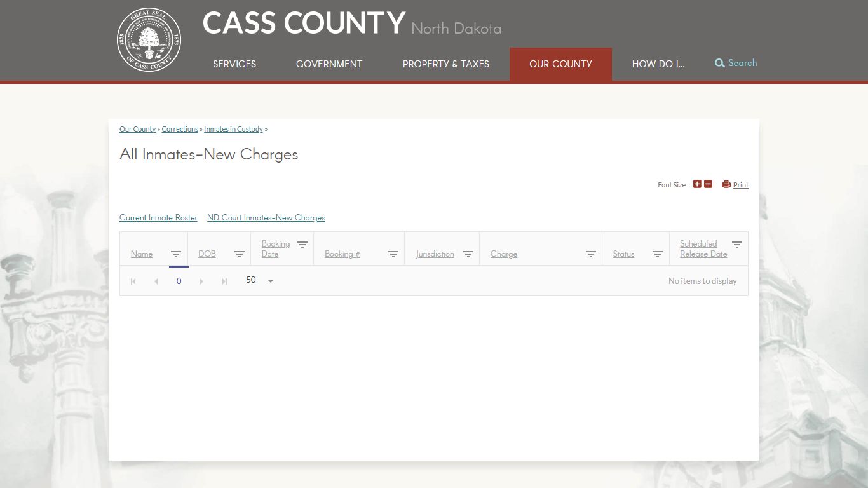Go to the last page arrow
This screenshot has width=868, height=488.
[224, 281]
